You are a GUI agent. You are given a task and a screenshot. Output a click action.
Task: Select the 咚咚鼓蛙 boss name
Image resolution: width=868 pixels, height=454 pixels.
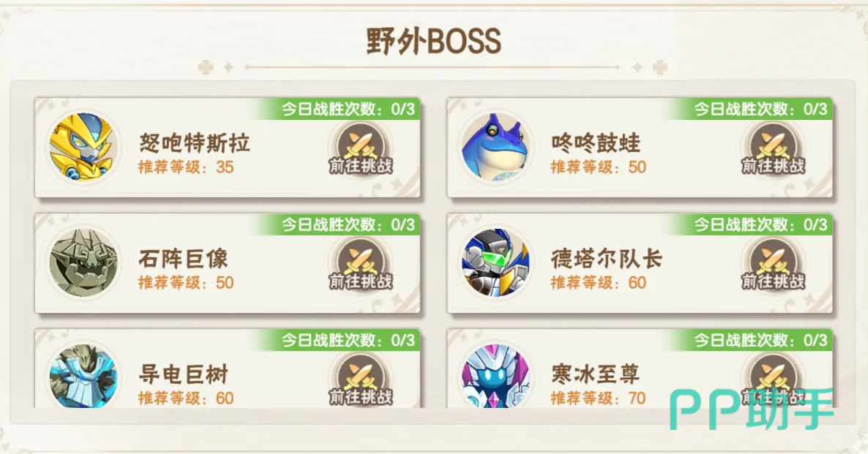[596, 143]
